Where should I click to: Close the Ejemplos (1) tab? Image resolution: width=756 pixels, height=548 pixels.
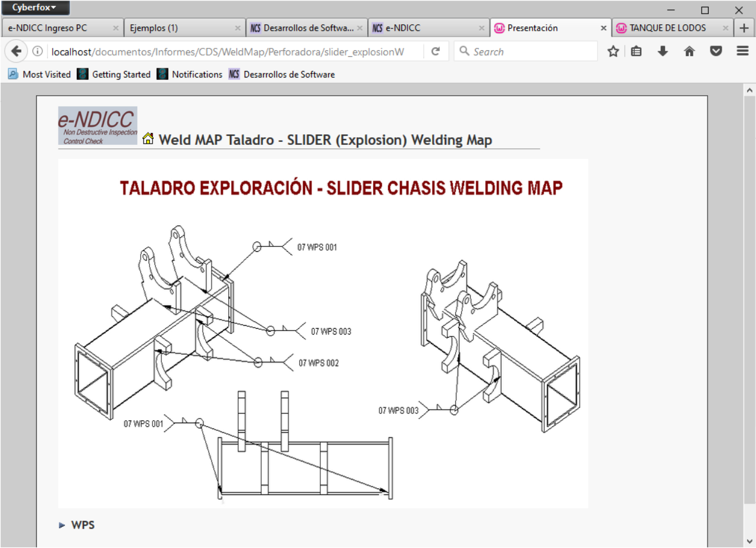238,28
